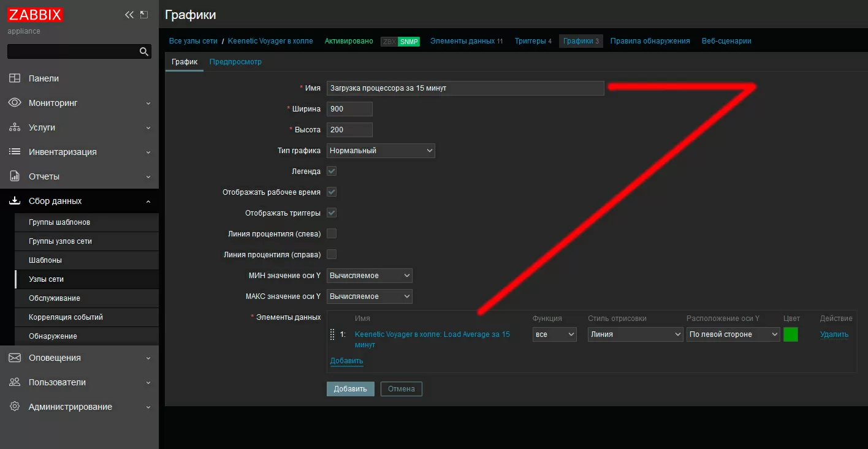Open Корреляция событий menu item
The height and width of the screenshot is (449, 868).
coord(86,317)
